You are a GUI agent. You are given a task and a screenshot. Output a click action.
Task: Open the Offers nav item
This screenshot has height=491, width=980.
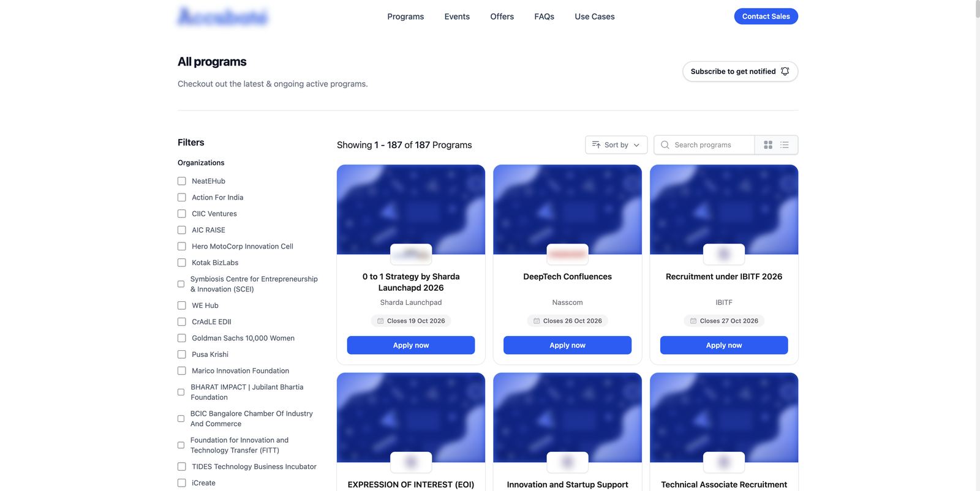[502, 17]
